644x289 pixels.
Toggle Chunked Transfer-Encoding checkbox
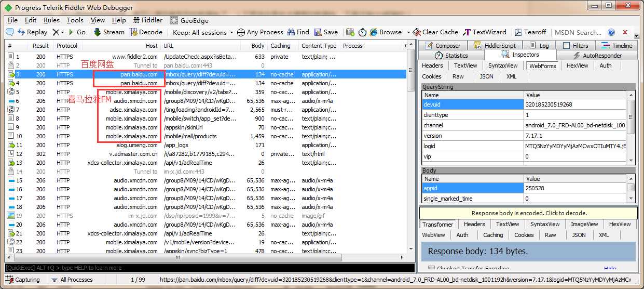click(431, 269)
